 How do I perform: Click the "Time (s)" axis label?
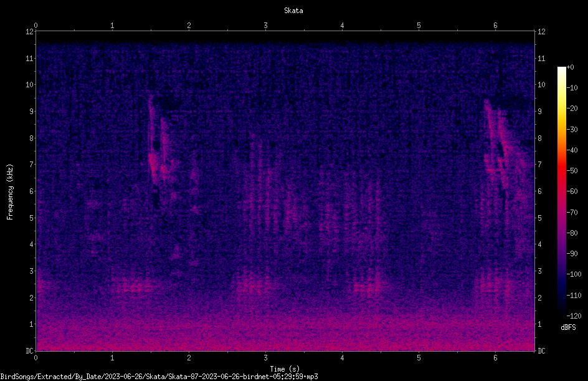285,369
